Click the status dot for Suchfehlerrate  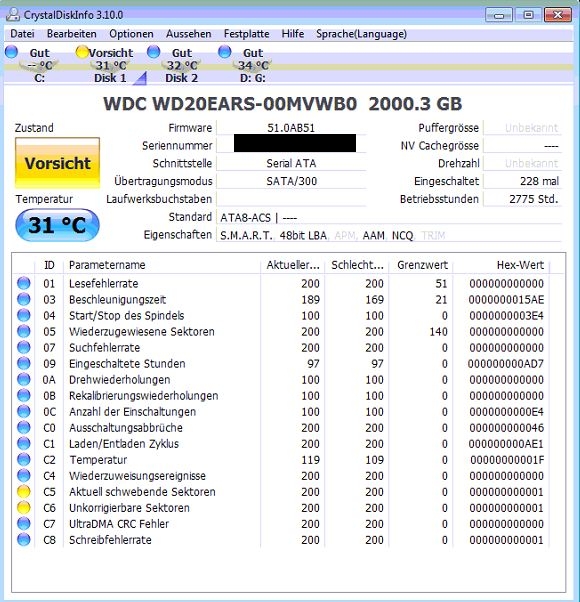[23, 347]
